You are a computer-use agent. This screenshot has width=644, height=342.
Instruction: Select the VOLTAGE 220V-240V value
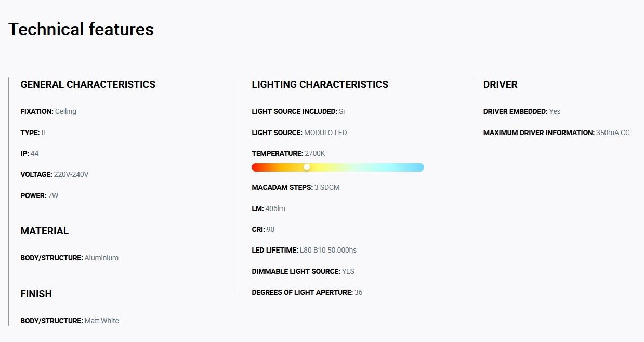(71, 174)
